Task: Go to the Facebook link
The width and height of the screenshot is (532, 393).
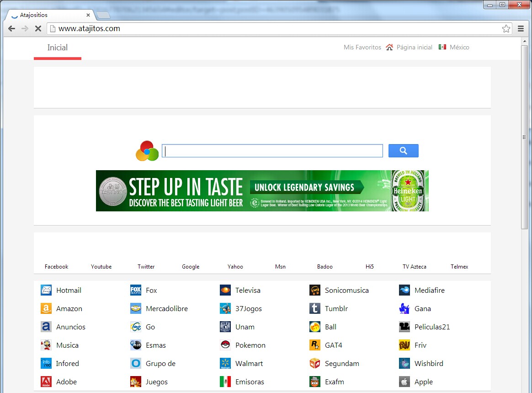Action: (56, 267)
